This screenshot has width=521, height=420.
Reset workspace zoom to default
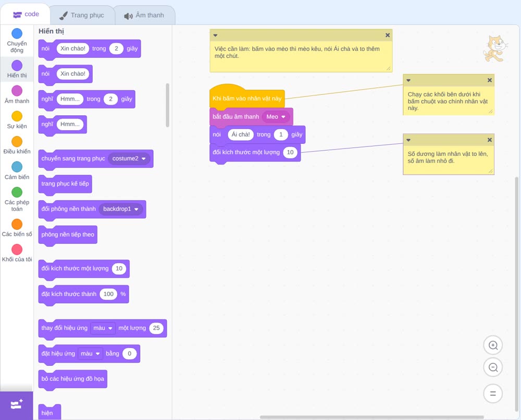click(x=493, y=393)
